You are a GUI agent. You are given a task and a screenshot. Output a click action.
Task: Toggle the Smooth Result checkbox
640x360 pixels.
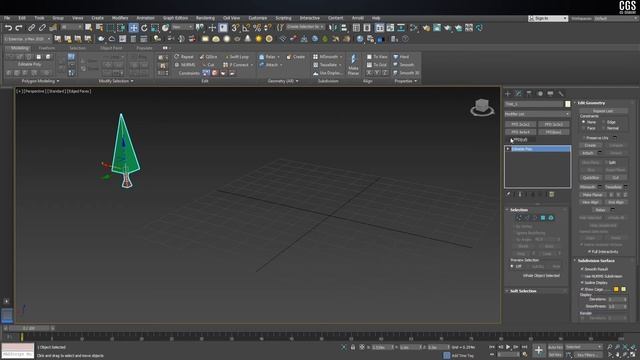[x=582, y=269]
